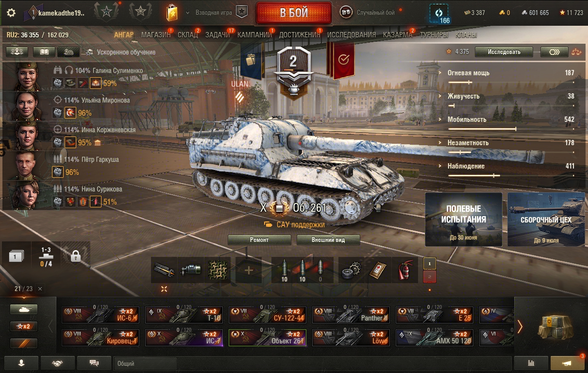Image resolution: width=588 pixels, height=373 pixels.
Task: Switch to the МАГАЗИН tab
Action: (156, 35)
